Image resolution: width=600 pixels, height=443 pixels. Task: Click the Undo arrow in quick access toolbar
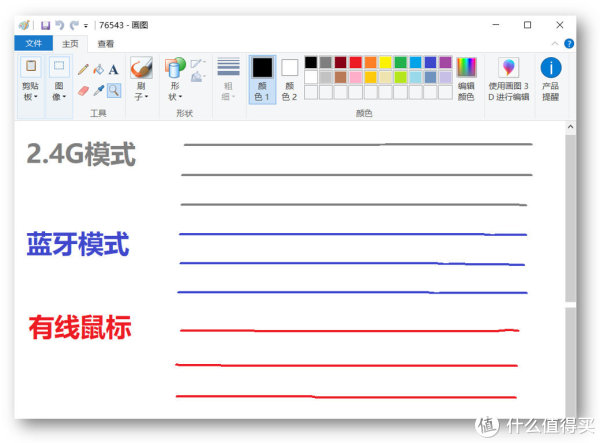(x=59, y=25)
